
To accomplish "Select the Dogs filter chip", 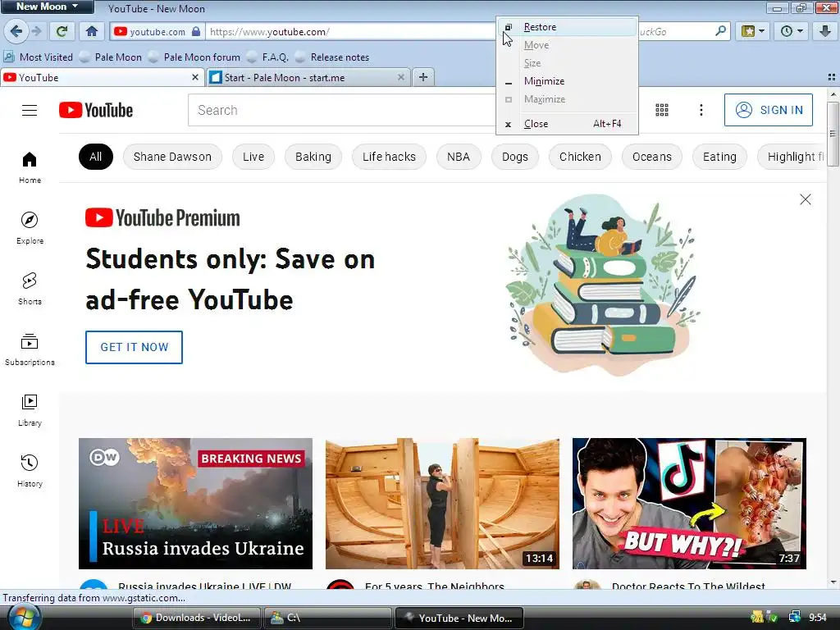I will point(515,157).
